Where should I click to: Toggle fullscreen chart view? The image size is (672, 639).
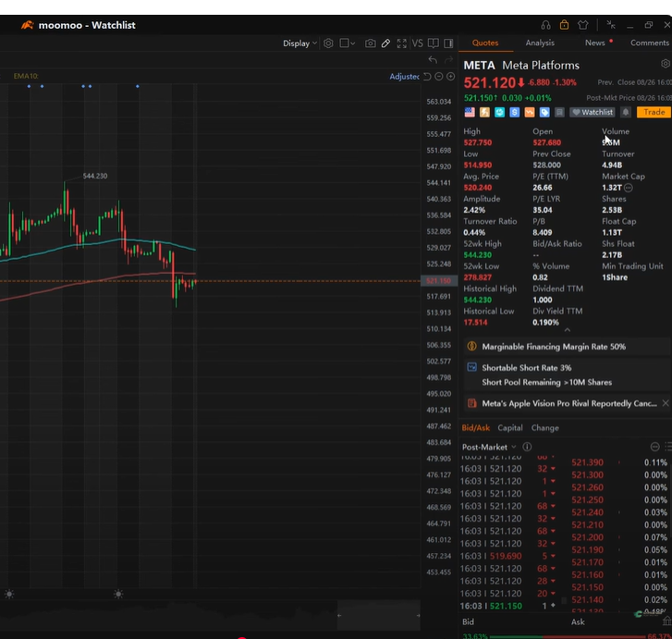click(401, 43)
